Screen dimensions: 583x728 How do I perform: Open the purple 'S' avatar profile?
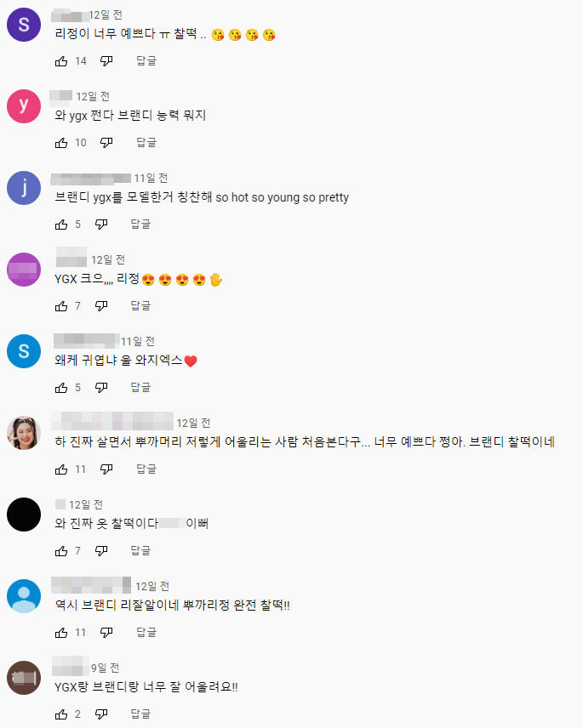point(24,25)
